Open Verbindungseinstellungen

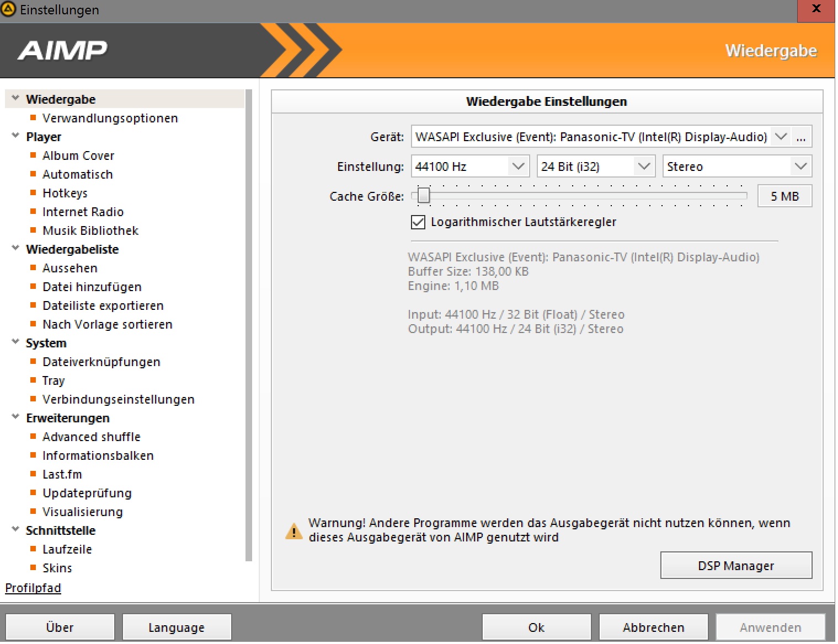click(119, 400)
